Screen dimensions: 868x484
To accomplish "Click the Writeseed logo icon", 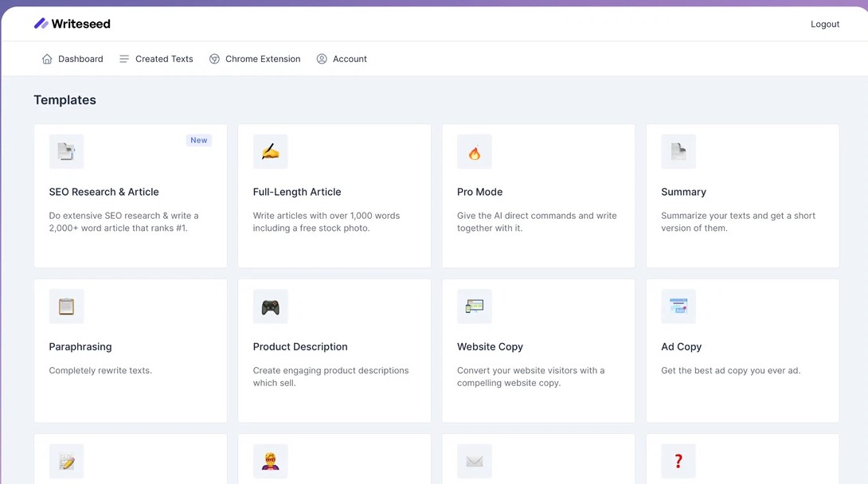I will click(41, 23).
